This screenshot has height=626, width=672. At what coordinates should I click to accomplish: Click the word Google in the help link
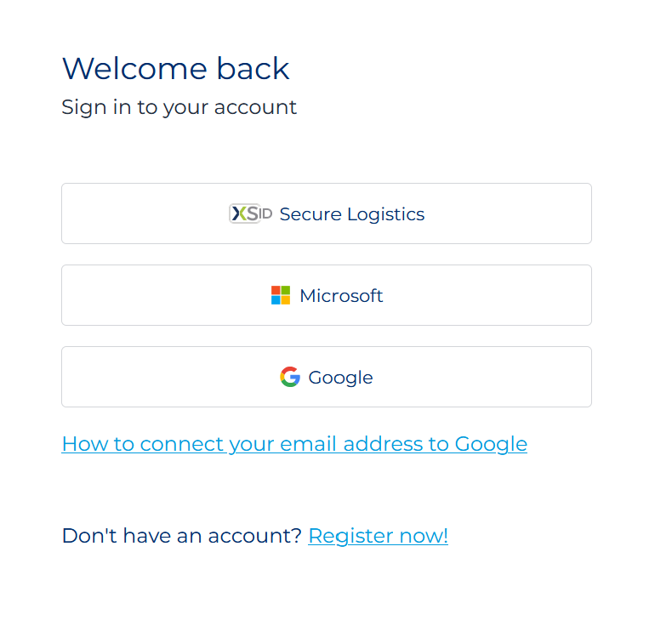[x=491, y=443]
